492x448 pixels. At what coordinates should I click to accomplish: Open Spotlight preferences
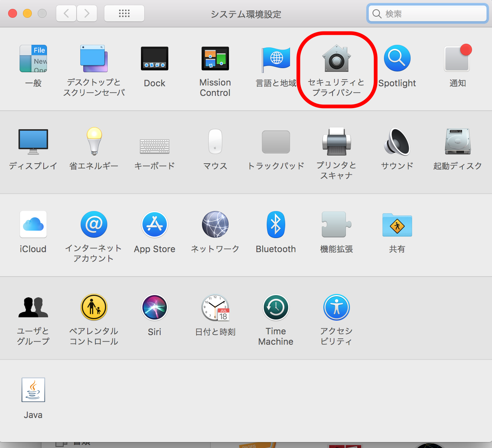(x=397, y=59)
